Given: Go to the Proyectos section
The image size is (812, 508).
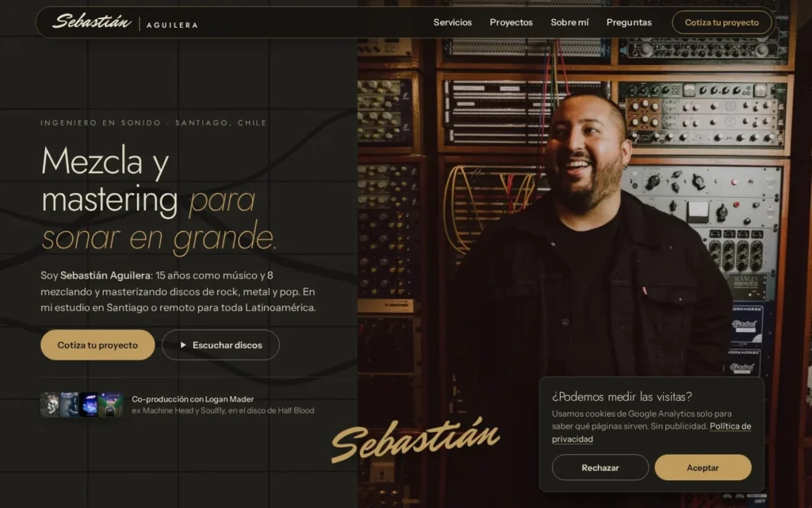Looking at the screenshot, I should (x=511, y=22).
